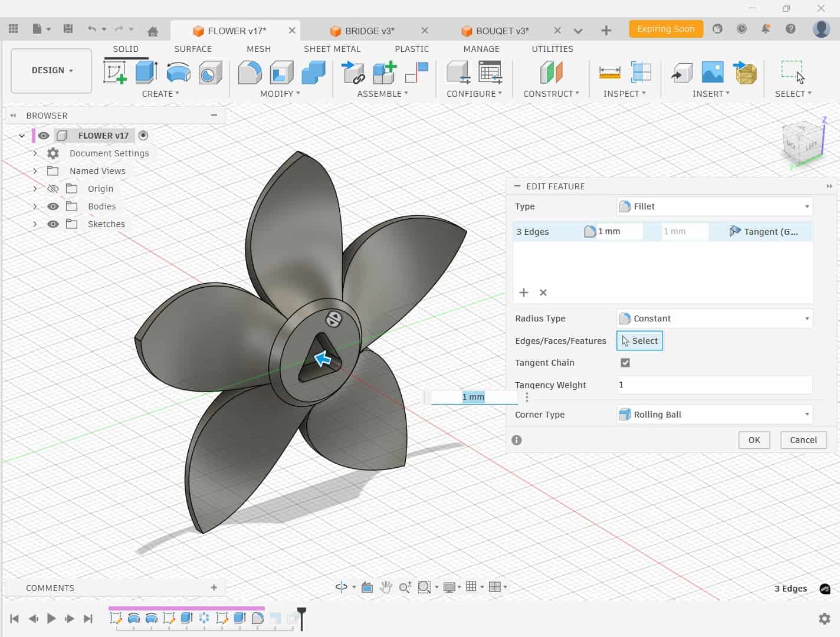Click the circular pattern feature in timeline

coord(204,618)
